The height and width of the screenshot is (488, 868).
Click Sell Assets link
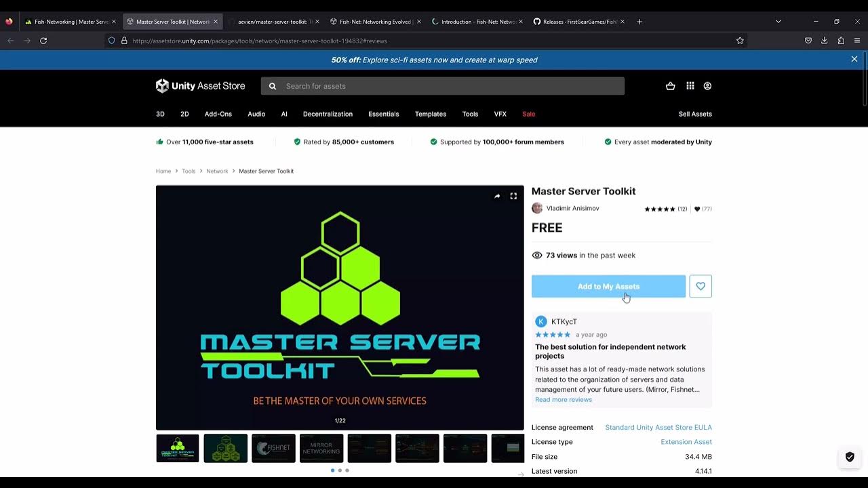(695, 114)
